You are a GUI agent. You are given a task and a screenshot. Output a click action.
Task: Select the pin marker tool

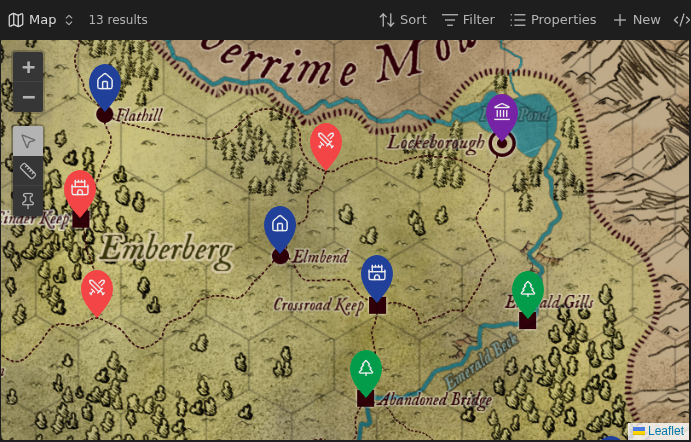(28, 201)
